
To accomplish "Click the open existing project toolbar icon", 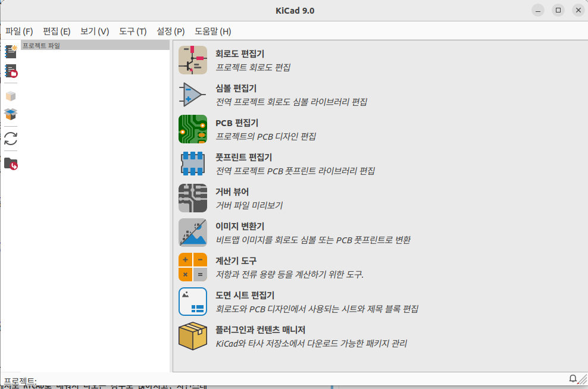I will click(11, 71).
